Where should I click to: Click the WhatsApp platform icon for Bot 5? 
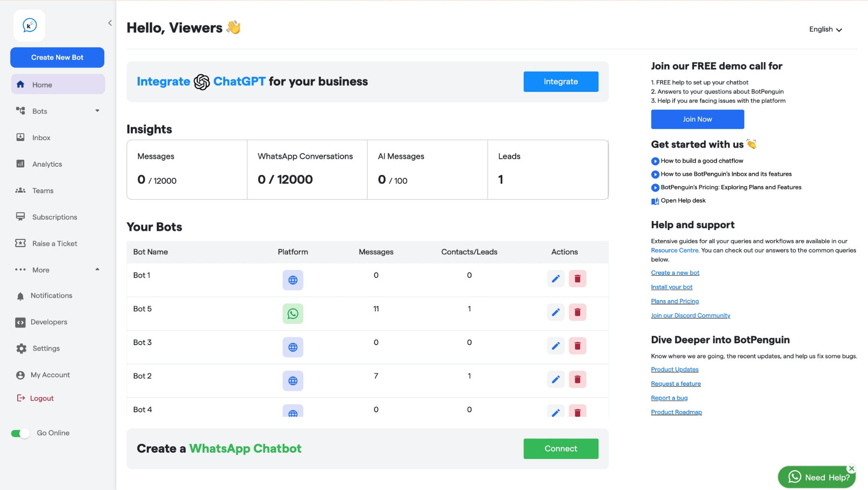[x=293, y=314]
